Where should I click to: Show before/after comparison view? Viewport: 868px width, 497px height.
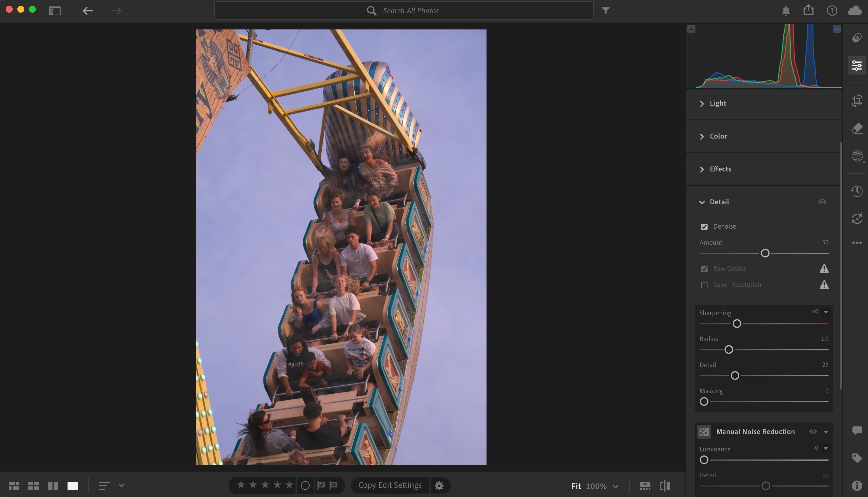tap(665, 485)
